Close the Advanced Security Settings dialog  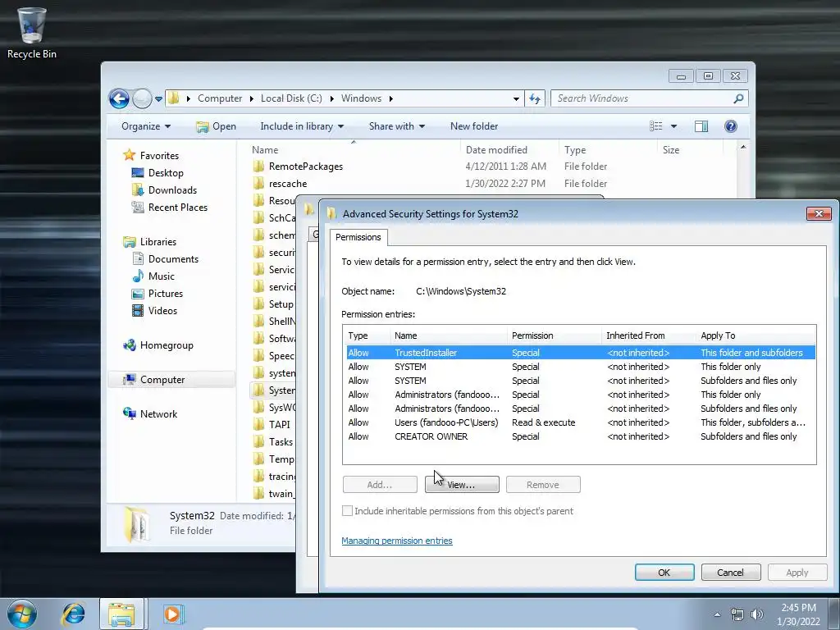pyautogui.click(x=819, y=214)
